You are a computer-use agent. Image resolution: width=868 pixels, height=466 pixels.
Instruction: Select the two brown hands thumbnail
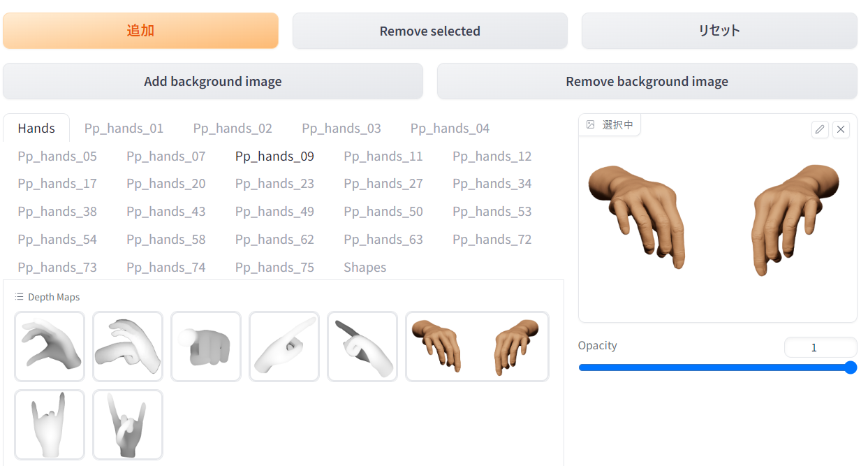click(477, 347)
